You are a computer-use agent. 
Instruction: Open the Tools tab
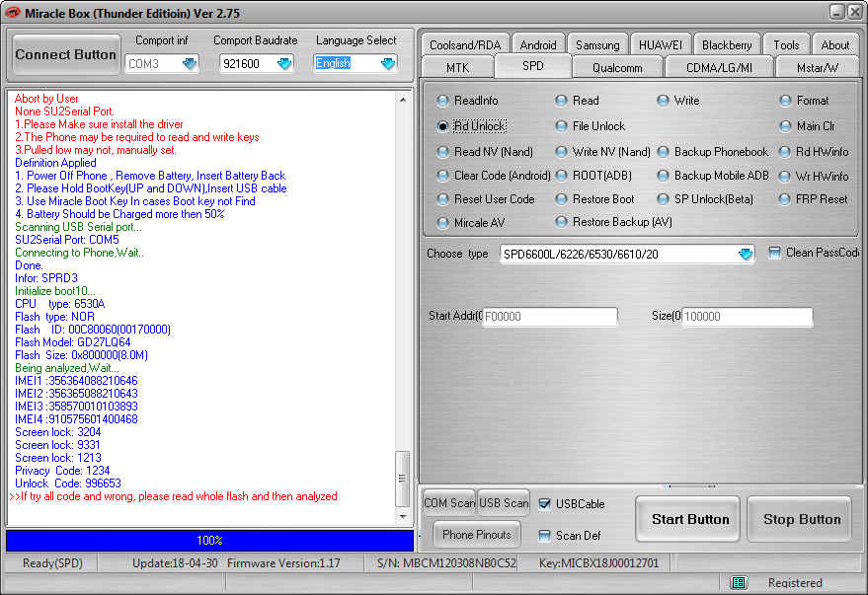coord(786,44)
